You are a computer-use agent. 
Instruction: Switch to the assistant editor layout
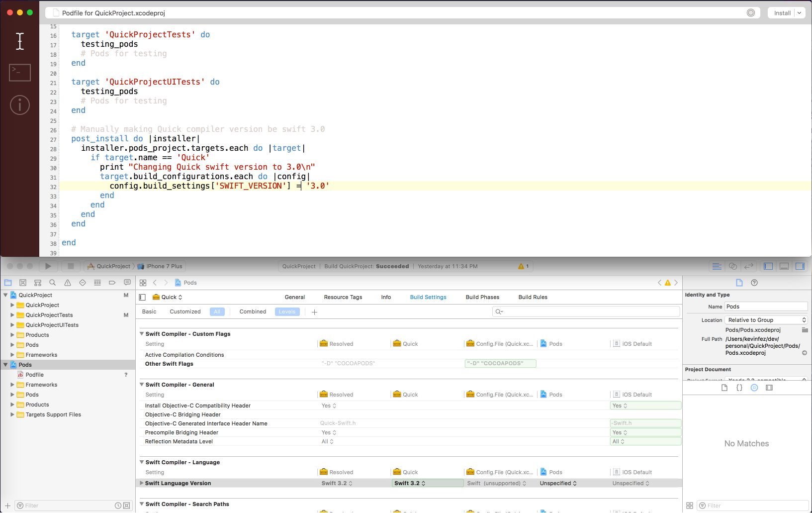(x=732, y=266)
